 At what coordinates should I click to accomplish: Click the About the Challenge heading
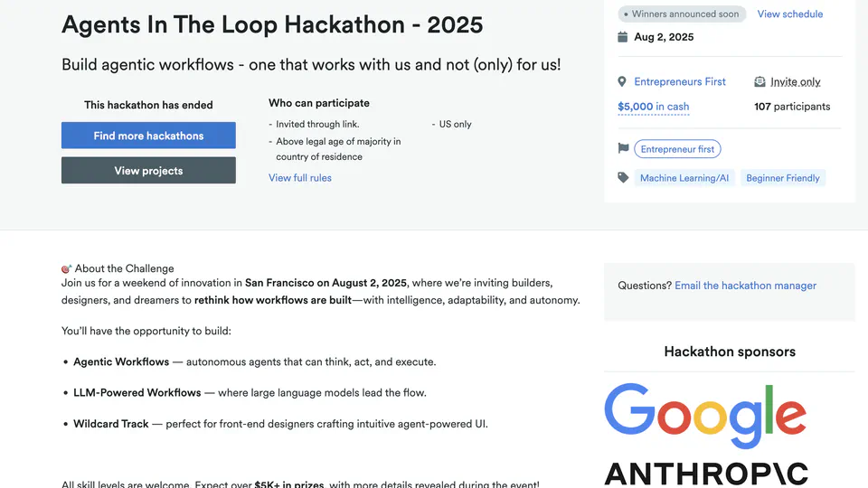pyautogui.click(x=124, y=269)
